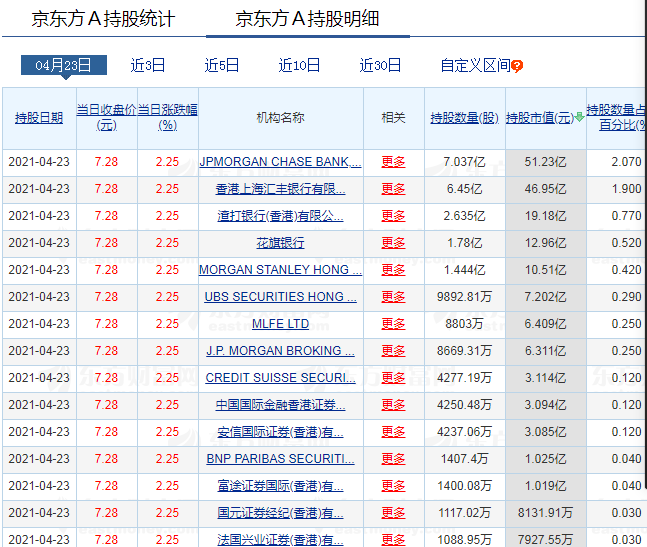Click 更多 in the 渣打银行 row
The width and height of the screenshot is (647, 547).
(393, 216)
